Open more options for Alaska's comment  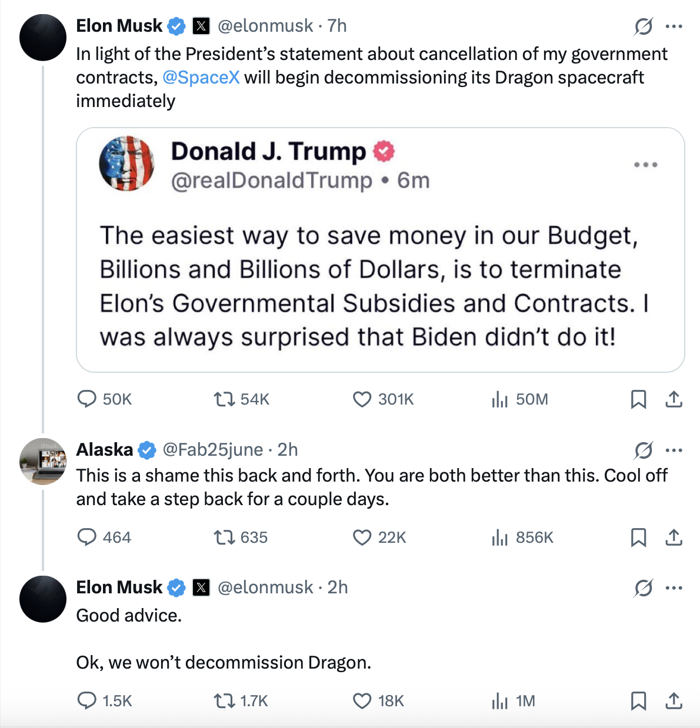tap(674, 450)
